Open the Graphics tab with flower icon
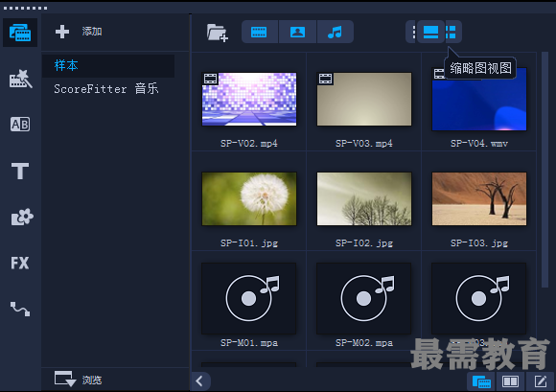The width and height of the screenshot is (556, 392). click(22, 217)
